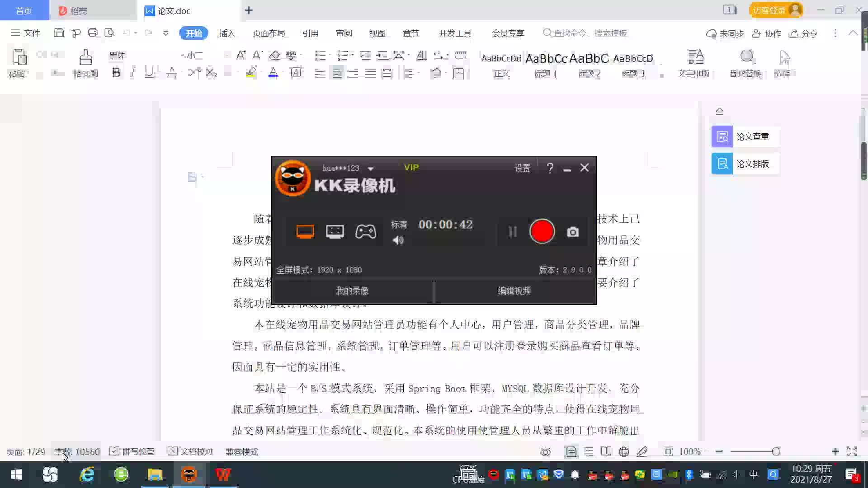This screenshot has width=868, height=488.
Task: Toggle underline formatting
Action: pos(149,72)
